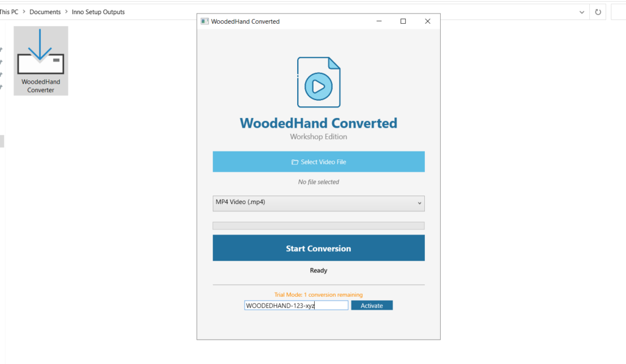Refresh the Explorer folder view
626x364 pixels.
click(x=598, y=12)
